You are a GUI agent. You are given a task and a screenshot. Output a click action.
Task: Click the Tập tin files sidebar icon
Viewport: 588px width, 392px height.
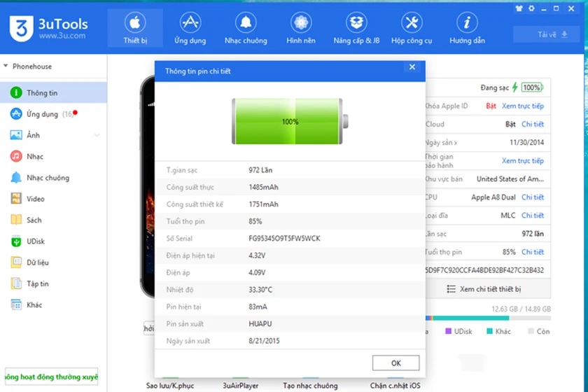click(x=16, y=283)
